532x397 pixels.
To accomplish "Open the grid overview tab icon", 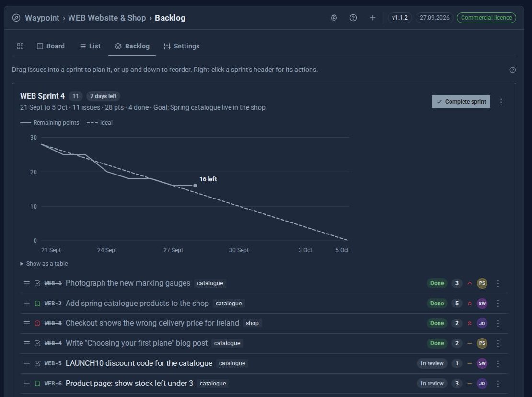I will (20, 46).
